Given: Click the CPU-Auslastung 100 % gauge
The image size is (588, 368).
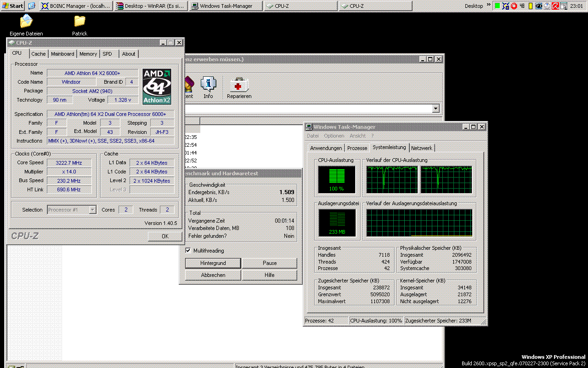Looking at the screenshot, I should pyautogui.click(x=337, y=179).
